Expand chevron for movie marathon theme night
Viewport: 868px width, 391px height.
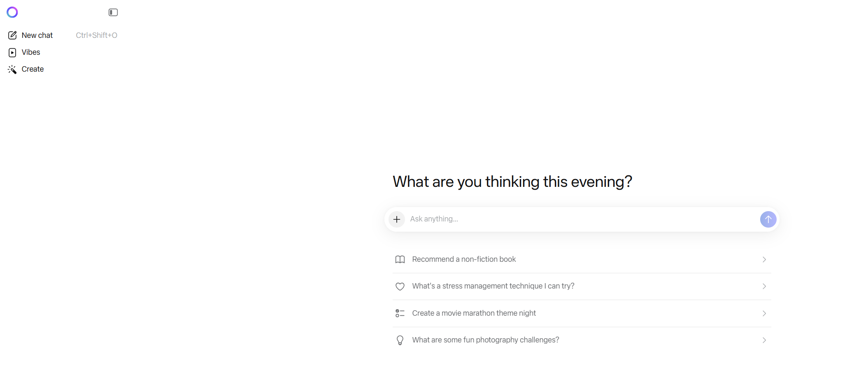(x=764, y=314)
